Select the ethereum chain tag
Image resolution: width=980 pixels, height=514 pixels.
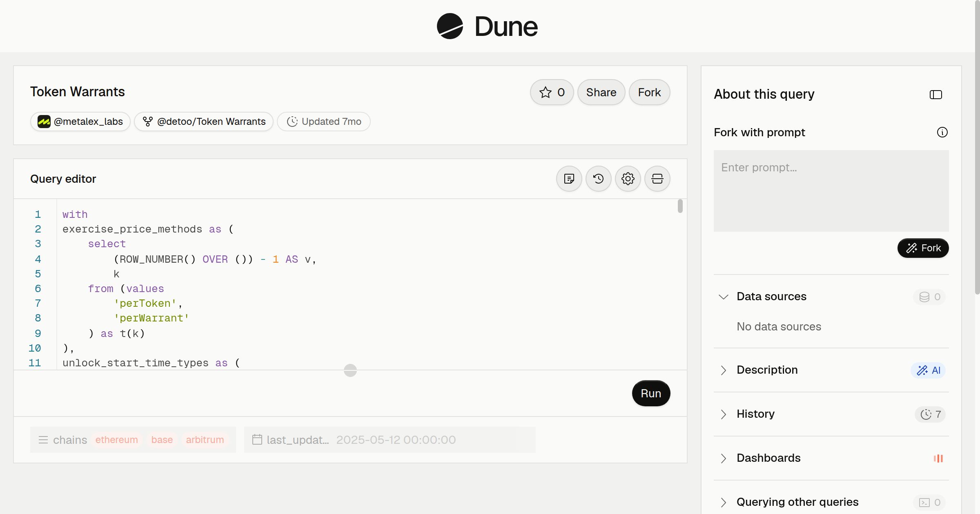point(116,440)
